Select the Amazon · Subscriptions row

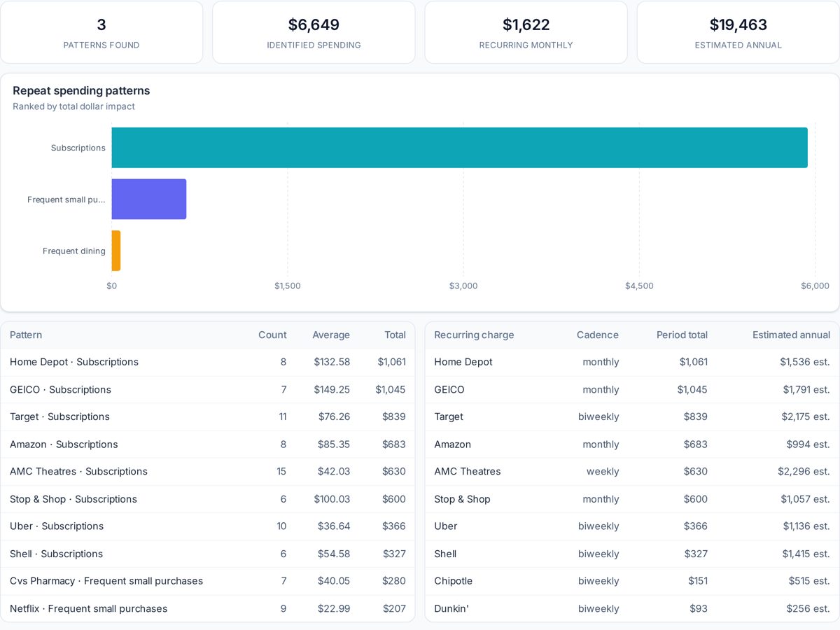[x=208, y=444]
